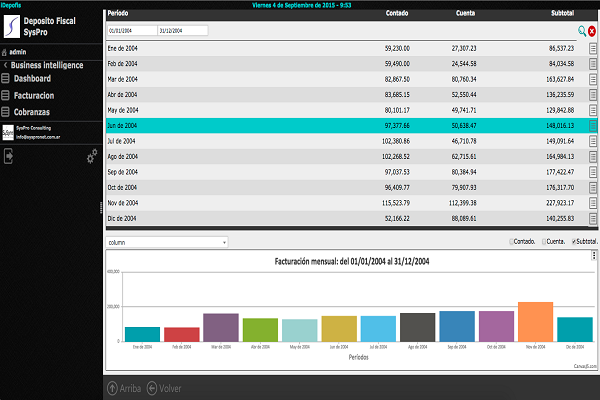Open detail icon for Oct de 2004
600x400 pixels.
(593, 188)
